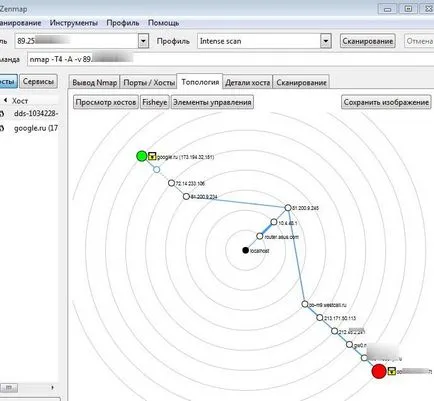The image size is (434, 401).
Task: Click the 213.171.50.113 hop node
Action: (320, 318)
